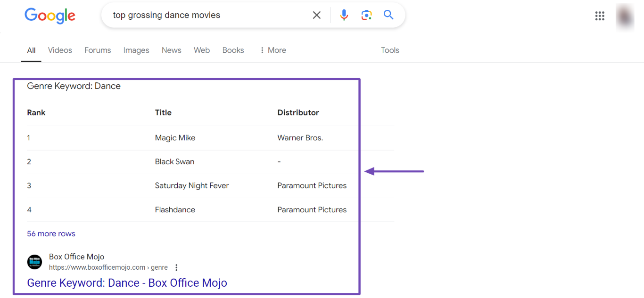Click Paramount Pictures in Saturday Night Fever row
This screenshot has height=298, width=644.
312,185
